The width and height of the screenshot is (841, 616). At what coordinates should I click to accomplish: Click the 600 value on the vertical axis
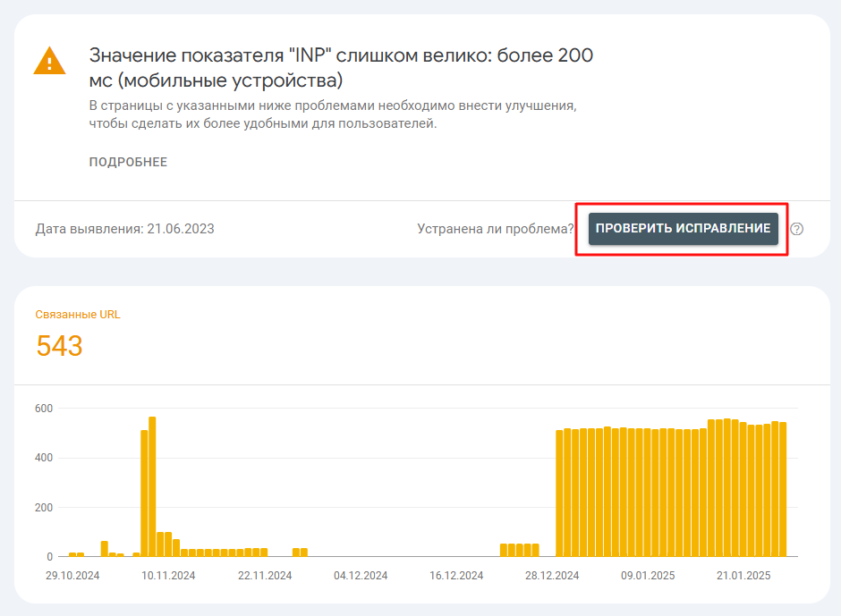(x=44, y=409)
